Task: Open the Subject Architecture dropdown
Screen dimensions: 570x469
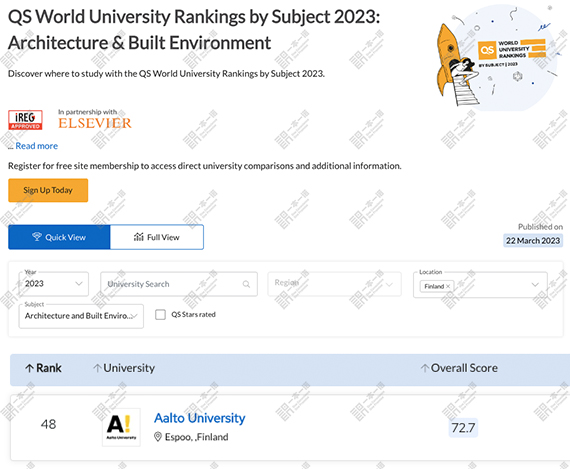Action: (81, 316)
